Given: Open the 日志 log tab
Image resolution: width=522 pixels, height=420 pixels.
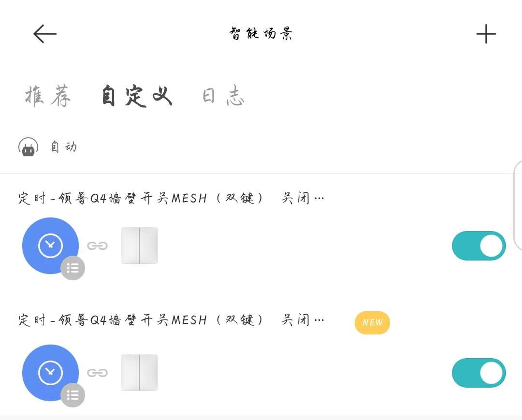Looking at the screenshot, I should 223,96.
